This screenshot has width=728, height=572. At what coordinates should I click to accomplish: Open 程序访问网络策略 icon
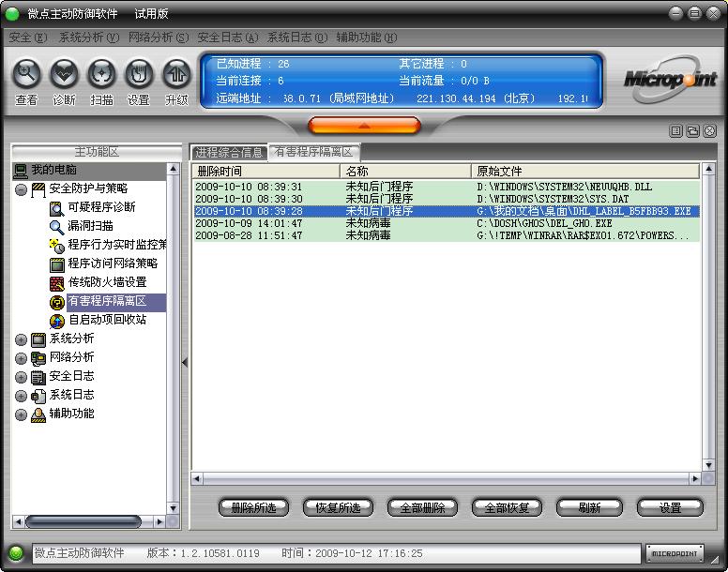point(56,264)
